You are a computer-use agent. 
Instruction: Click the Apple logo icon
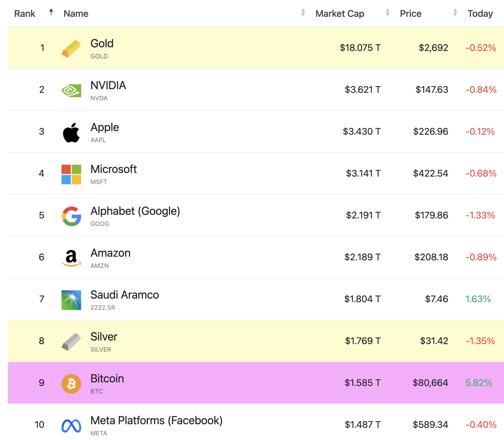point(71,132)
